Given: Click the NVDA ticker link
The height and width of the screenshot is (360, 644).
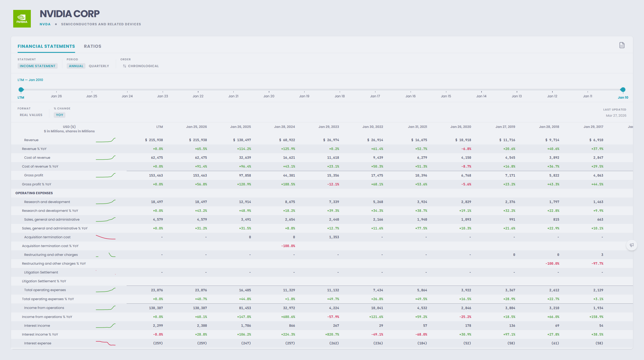Looking at the screenshot, I should coord(45,24).
